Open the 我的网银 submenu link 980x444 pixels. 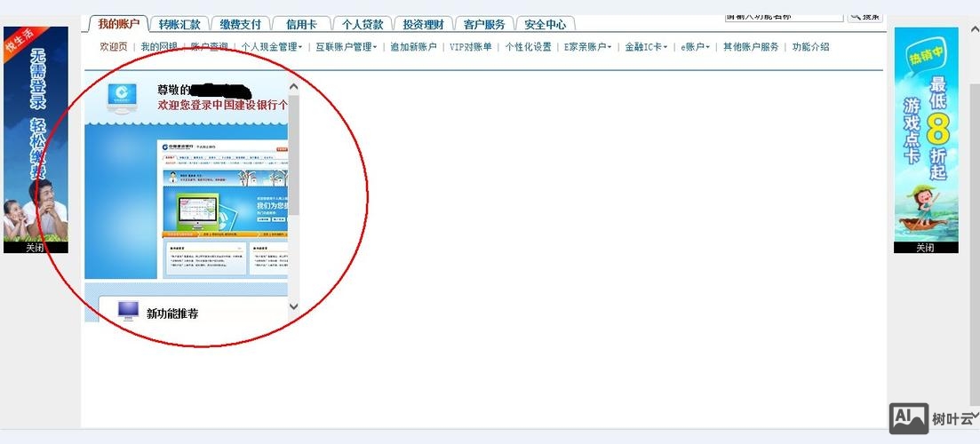tap(159, 47)
